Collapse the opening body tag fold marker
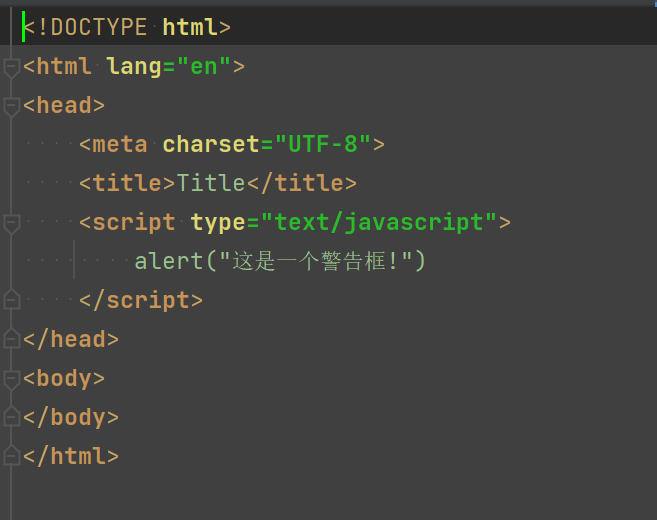The width and height of the screenshot is (657, 520). 11,379
